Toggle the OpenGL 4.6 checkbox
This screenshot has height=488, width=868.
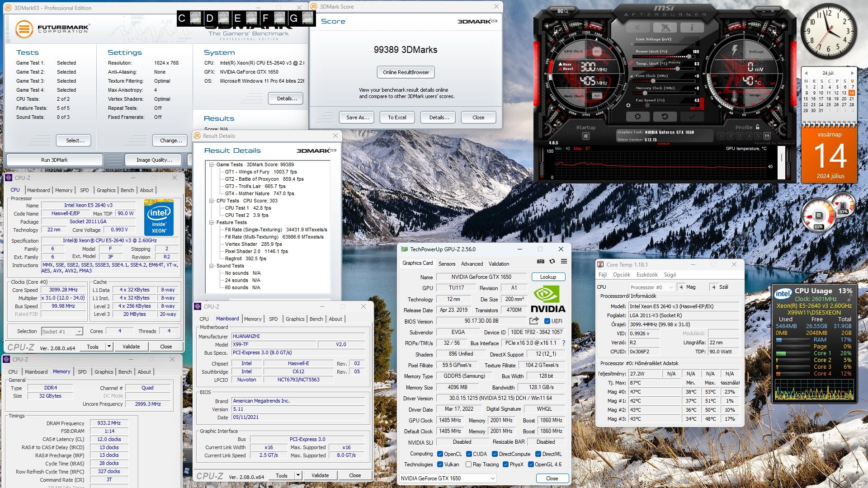point(531,465)
